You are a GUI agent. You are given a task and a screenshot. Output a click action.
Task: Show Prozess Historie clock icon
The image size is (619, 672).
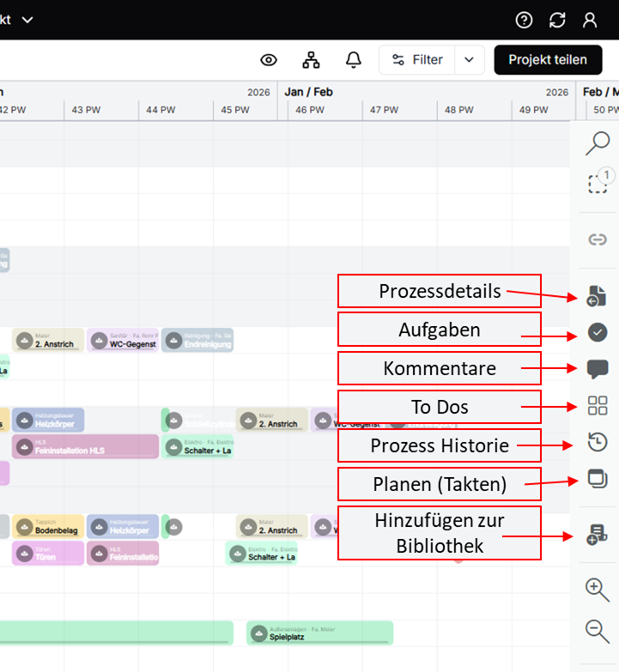coord(598,443)
